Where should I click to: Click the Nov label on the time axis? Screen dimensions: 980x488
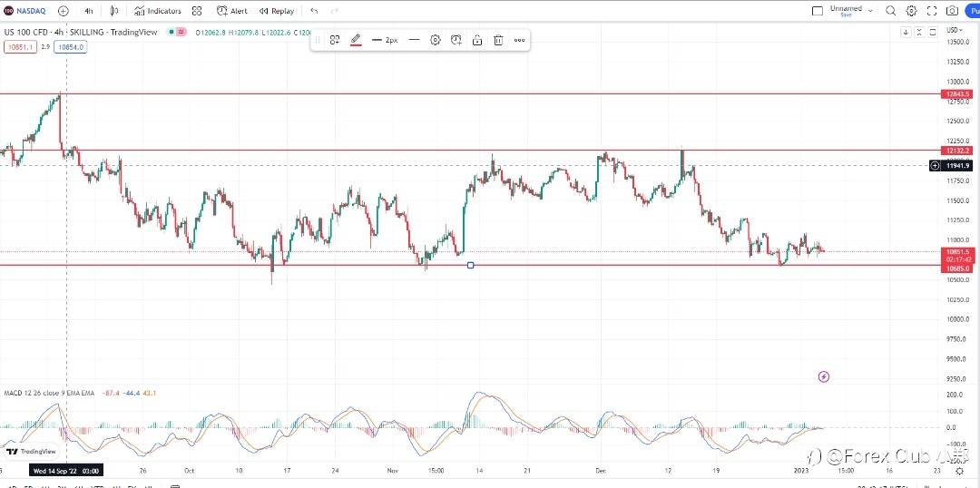[393, 471]
